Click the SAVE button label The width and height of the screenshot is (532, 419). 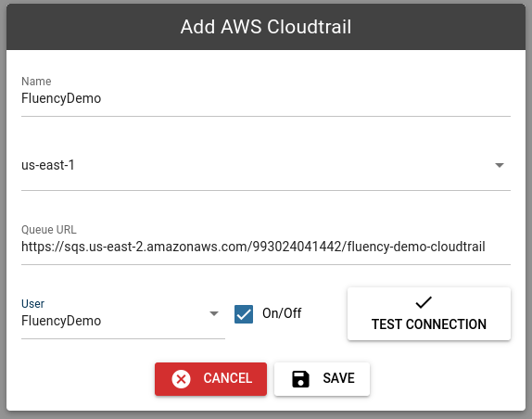(338, 378)
